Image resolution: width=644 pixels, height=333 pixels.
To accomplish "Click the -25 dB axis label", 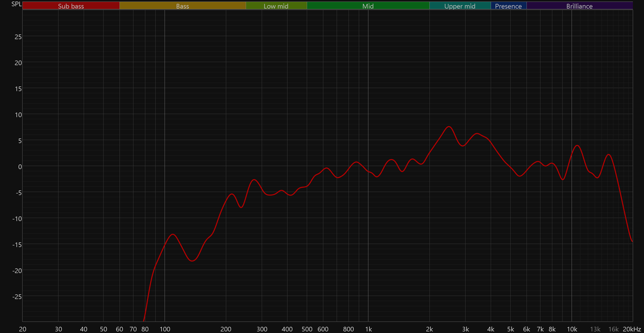I will pyautogui.click(x=17, y=296).
